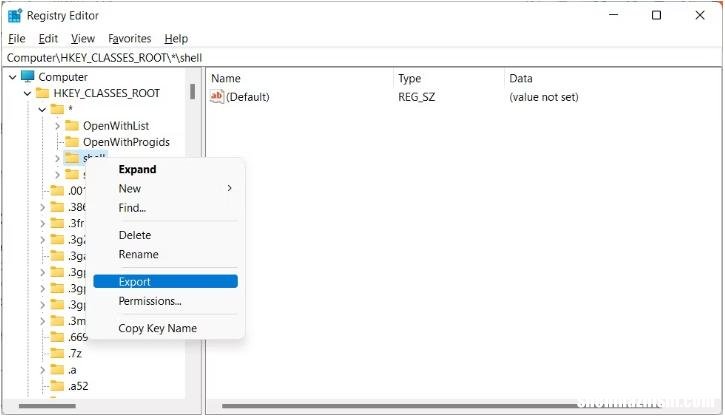
Task: Select Export in the context menu
Action: 166,281
